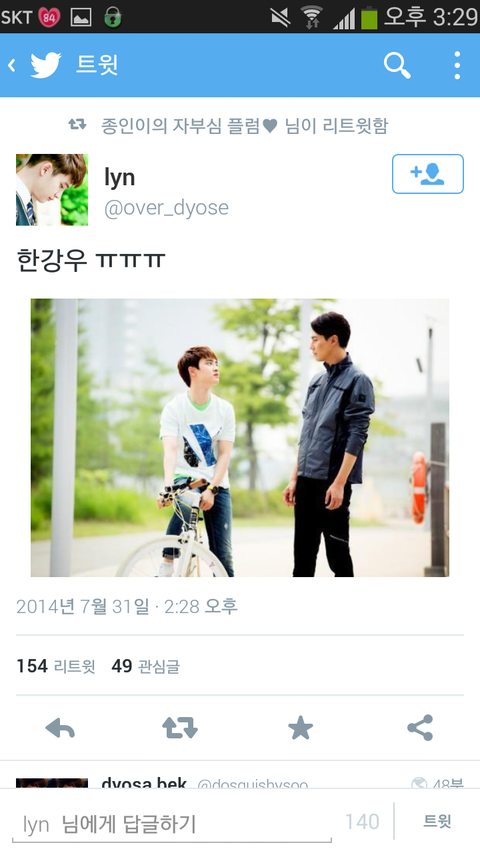Open lyn's profile avatar
This screenshot has height=853, width=480.
pos(52,189)
